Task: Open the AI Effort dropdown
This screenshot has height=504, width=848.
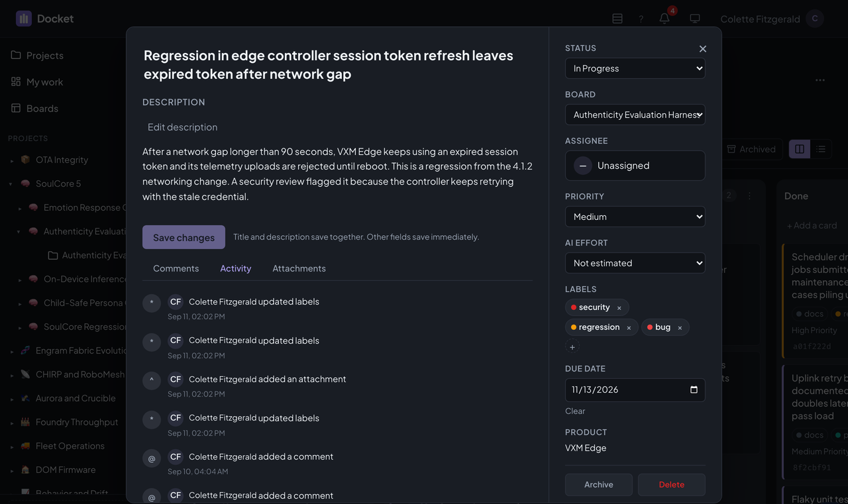Action: (x=635, y=263)
